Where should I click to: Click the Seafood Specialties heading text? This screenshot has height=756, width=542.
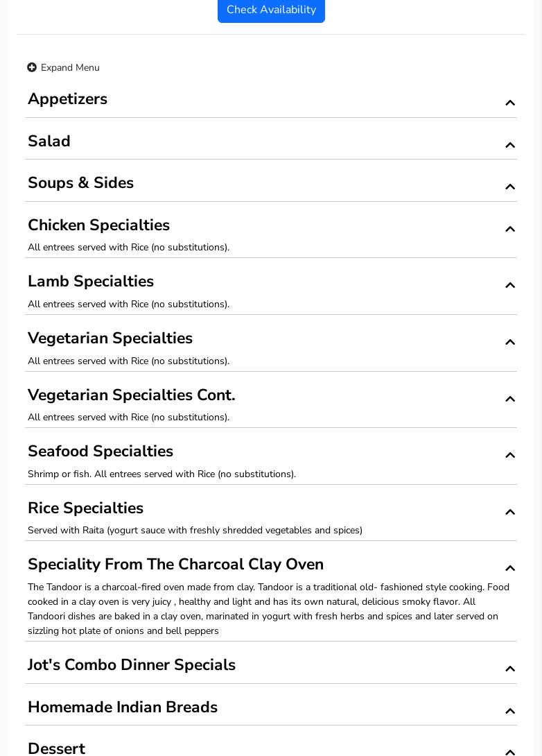click(100, 452)
